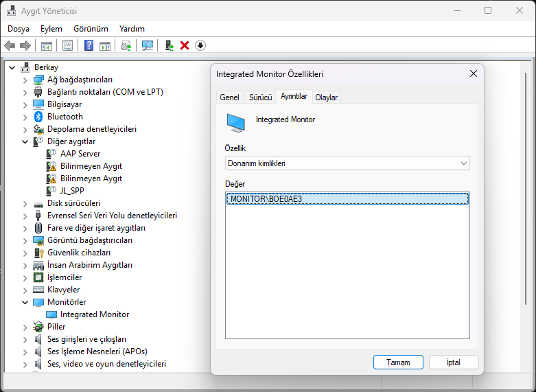Select the Klavyeler tree label

[64, 290]
